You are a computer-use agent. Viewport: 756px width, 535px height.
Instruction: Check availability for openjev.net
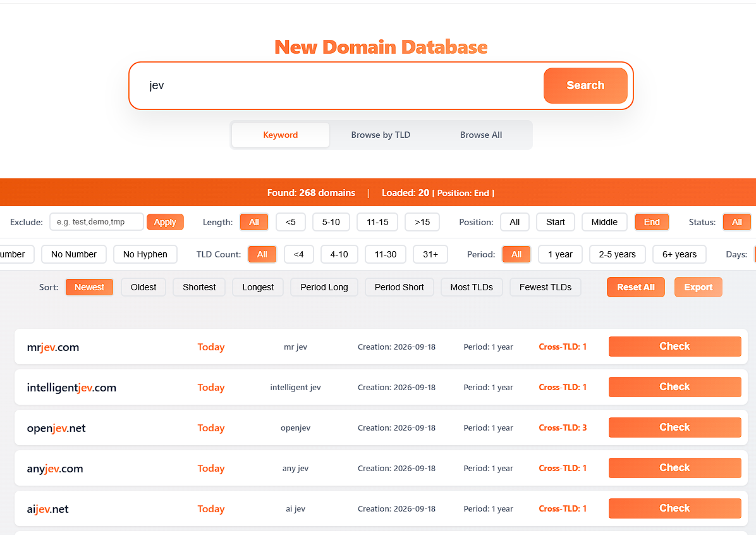[674, 427]
